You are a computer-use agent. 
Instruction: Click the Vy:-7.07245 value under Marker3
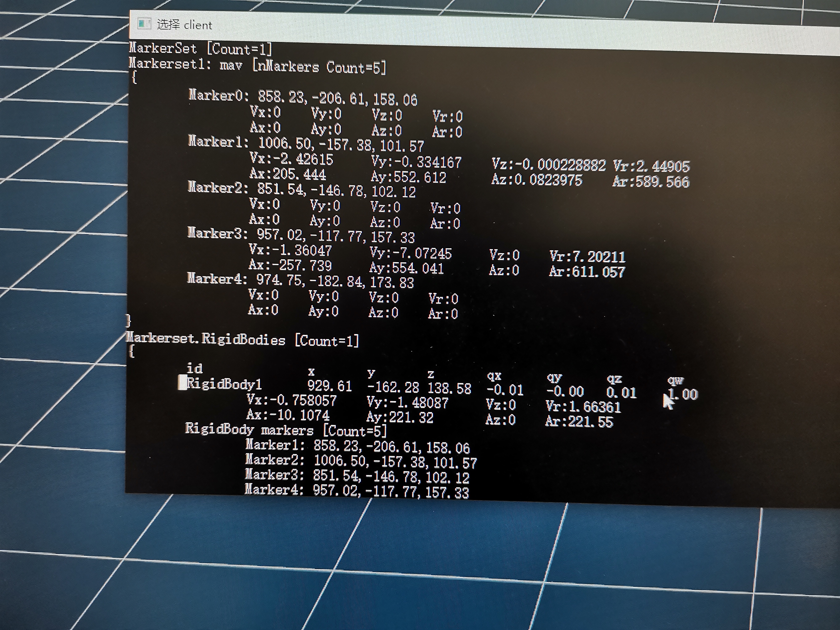(411, 253)
